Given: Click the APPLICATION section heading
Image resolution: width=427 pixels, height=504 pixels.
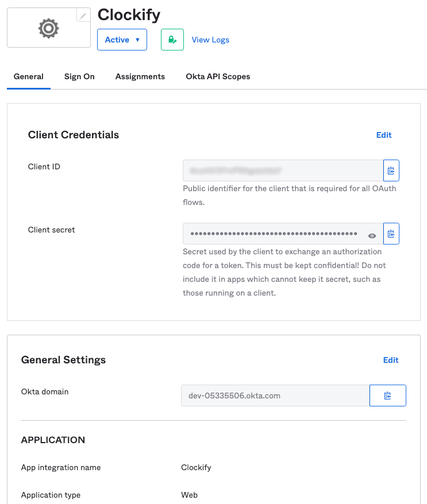Looking at the screenshot, I should [x=53, y=440].
